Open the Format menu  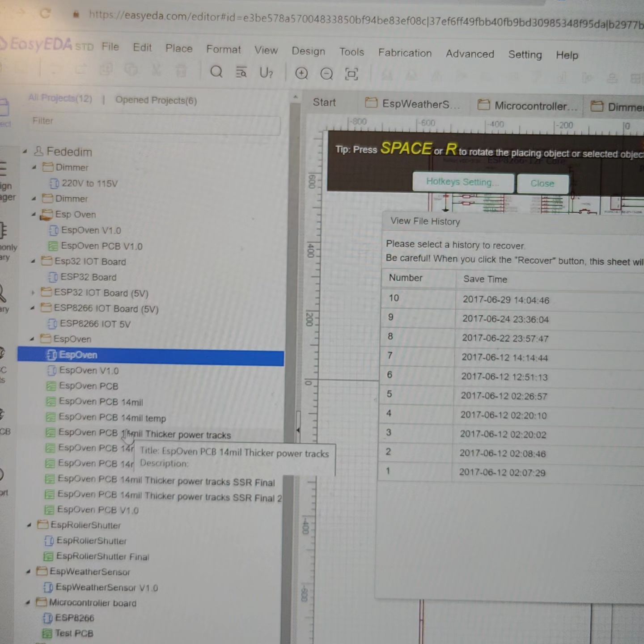[x=223, y=49]
